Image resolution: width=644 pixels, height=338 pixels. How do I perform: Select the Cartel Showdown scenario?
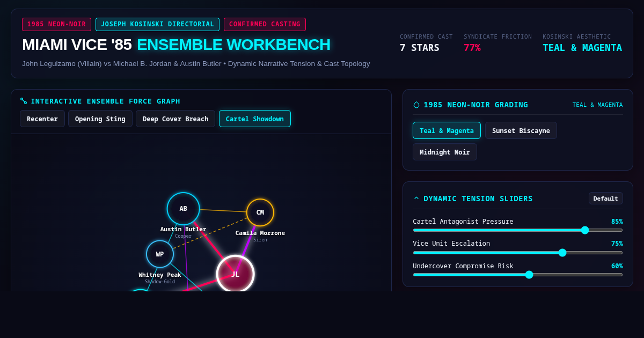click(255, 119)
